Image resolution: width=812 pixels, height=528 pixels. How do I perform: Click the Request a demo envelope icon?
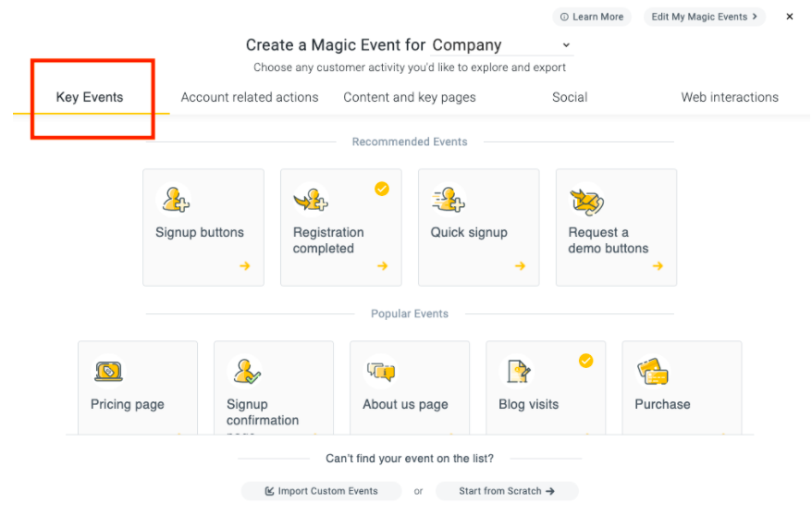click(586, 202)
